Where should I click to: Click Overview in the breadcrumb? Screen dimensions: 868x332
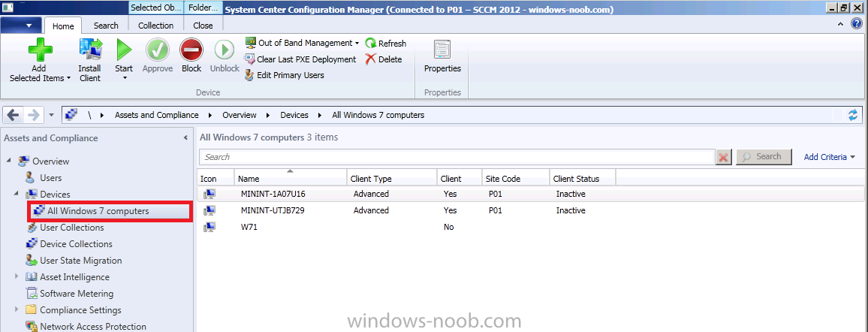point(239,115)
